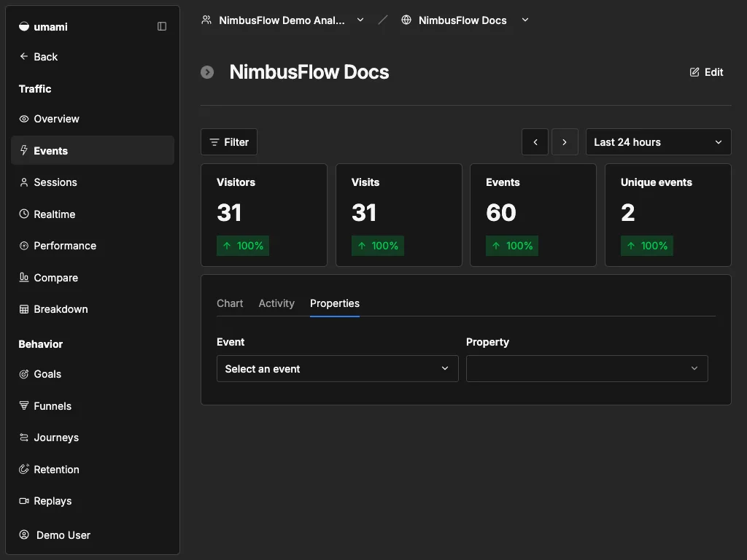
Task: Click the NimbusFlow Docs page heading
Action: (309, 72)
